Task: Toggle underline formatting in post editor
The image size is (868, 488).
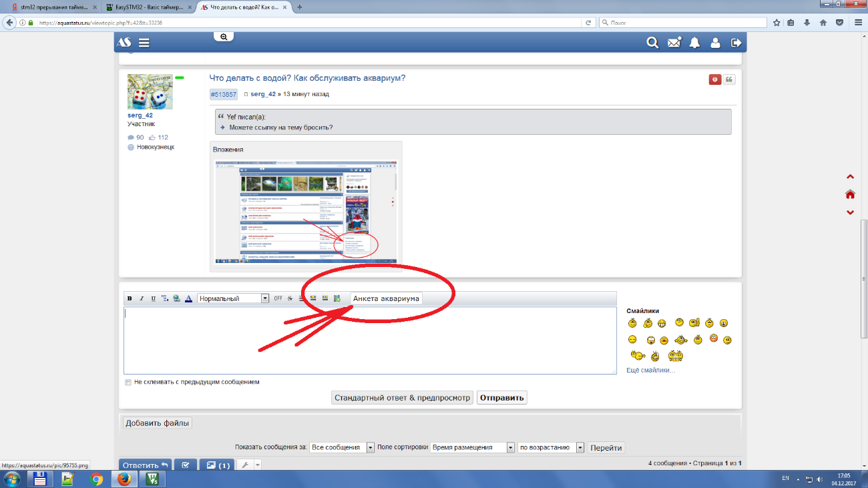Action: [x=153, y=298]
